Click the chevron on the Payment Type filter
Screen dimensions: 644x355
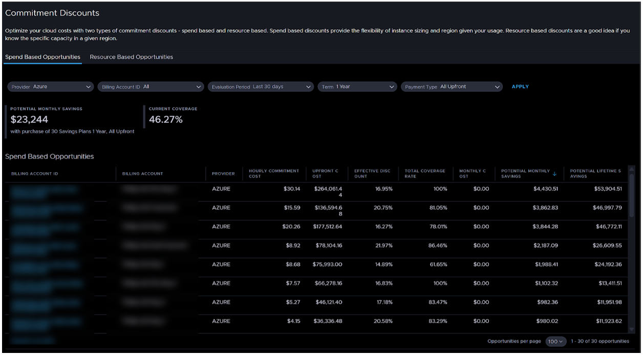pos(497,87)
